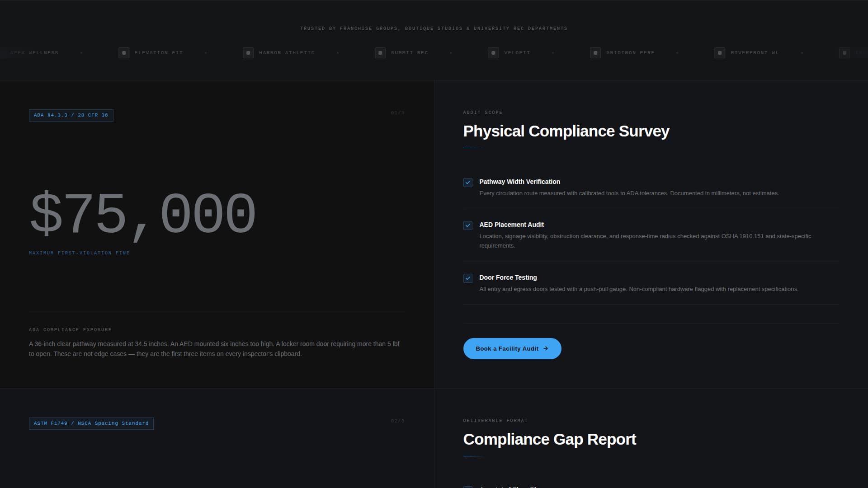Click the APEX WELLNESS brand name
Screen dimensions: 868x488
point(34,53)
